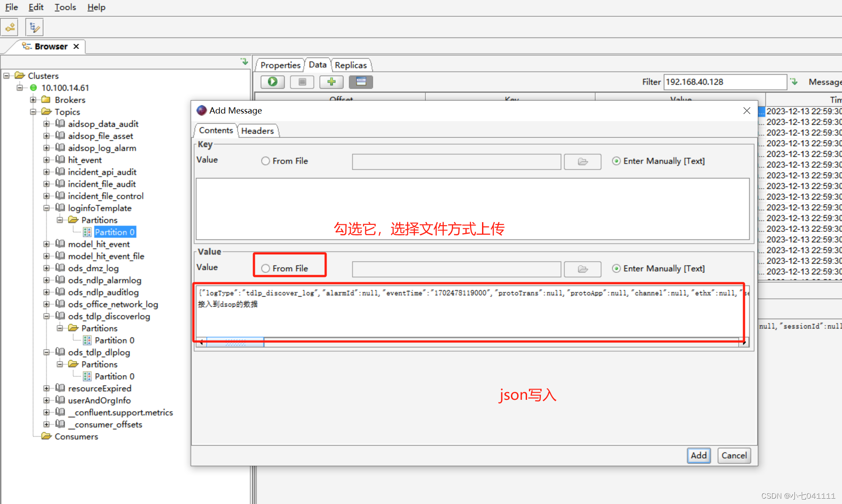Click the Brokers folder icon
The width and height of the screenshot is (842, 504).
pos(46,100)
